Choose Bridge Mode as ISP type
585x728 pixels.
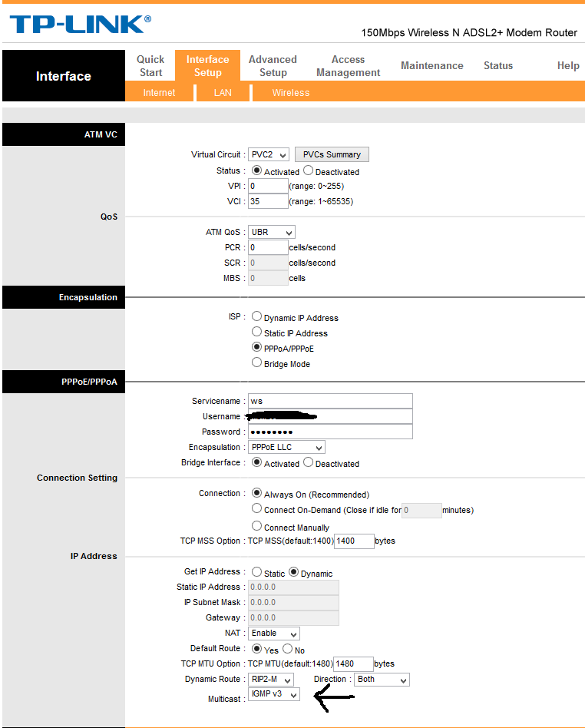256,363
